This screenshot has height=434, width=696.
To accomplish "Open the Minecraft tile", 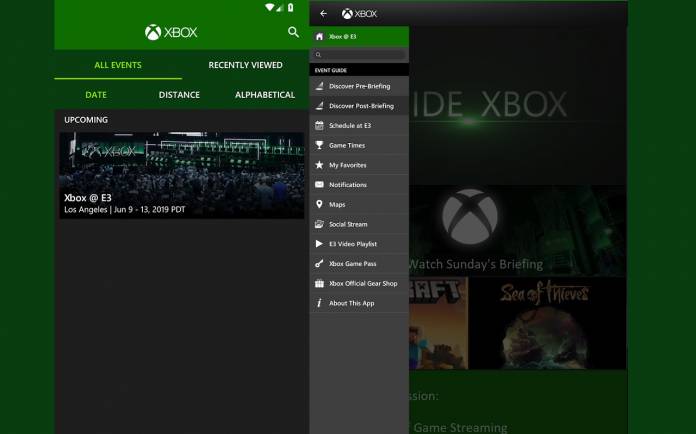I will tap(439, 323).
